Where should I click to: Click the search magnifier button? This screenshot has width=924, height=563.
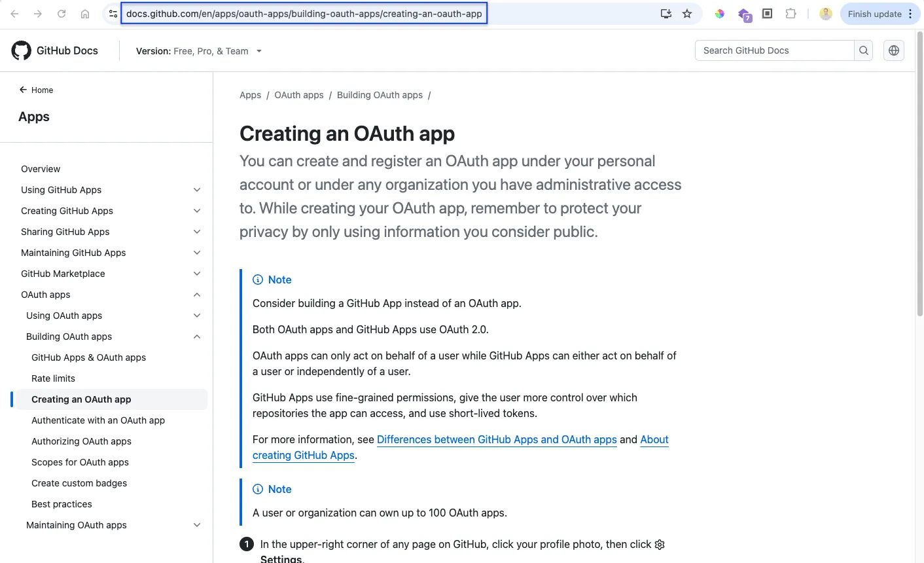point(864,50)
